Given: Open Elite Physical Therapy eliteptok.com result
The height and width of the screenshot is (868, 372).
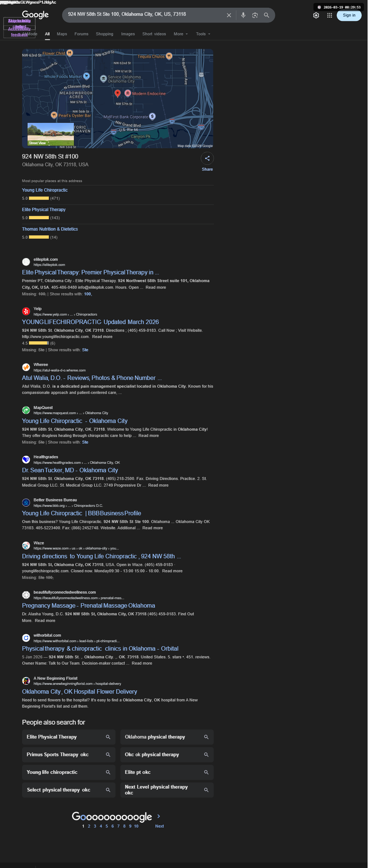Looking at the screenshot, I should (x=90, y=273).
